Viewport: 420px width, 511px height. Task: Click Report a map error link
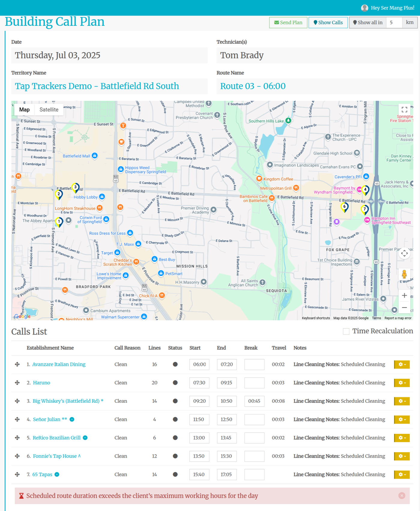pos(398,318)
